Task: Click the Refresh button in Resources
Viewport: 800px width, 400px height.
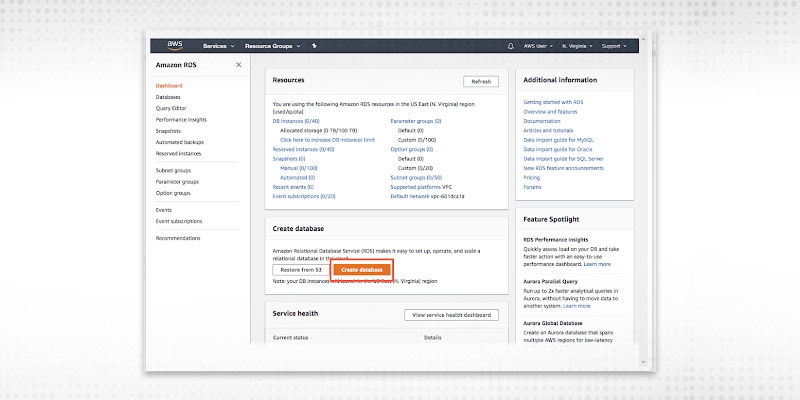Action: (481, 82)
